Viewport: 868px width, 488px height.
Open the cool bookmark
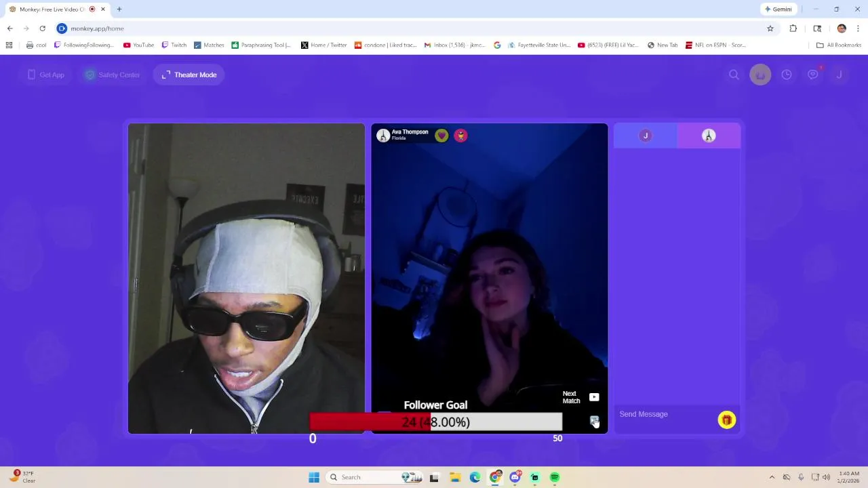[x=37, y=45]
